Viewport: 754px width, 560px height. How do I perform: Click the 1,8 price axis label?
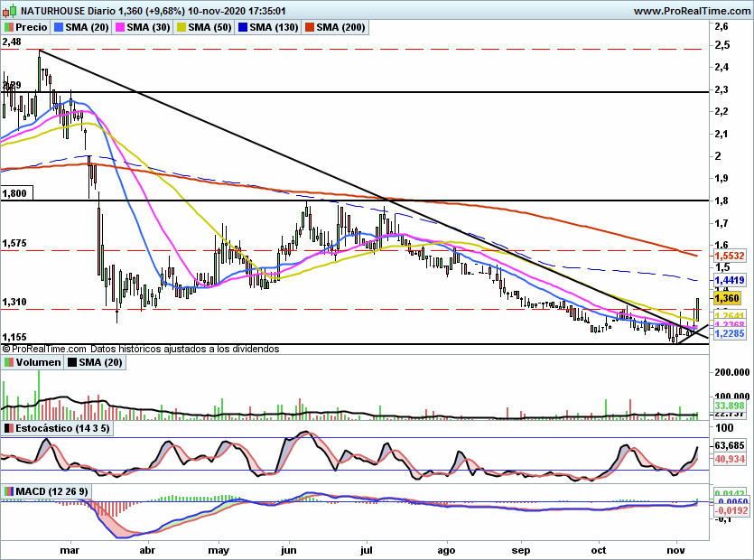(721, 201)
